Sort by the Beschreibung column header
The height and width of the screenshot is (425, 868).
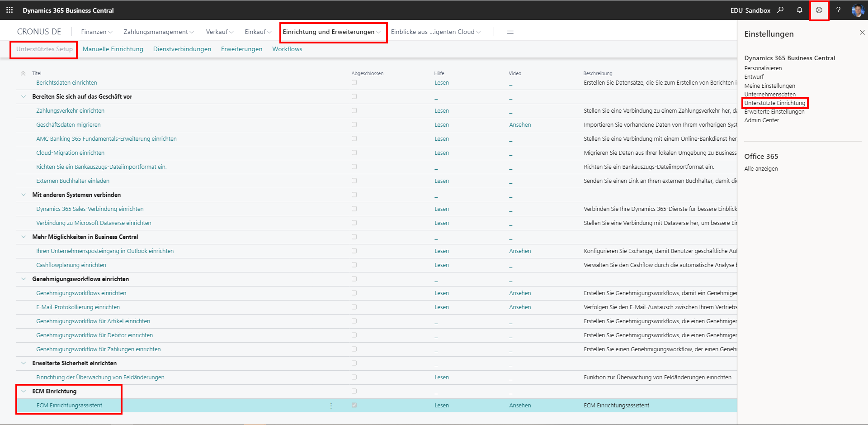pyautogui.click(x=598, y=73)
